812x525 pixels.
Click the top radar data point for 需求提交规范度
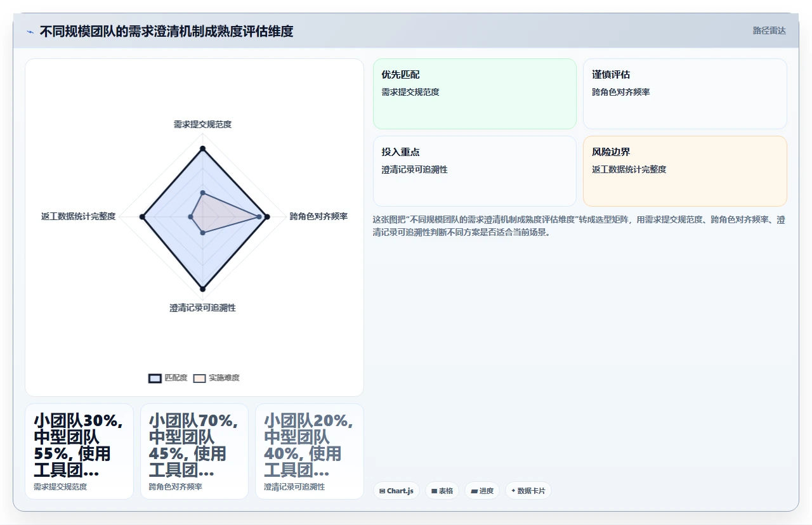202,149
